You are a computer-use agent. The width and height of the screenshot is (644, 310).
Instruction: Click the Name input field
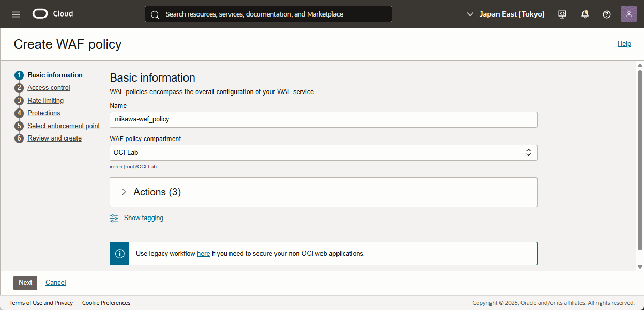click(323, 119)
